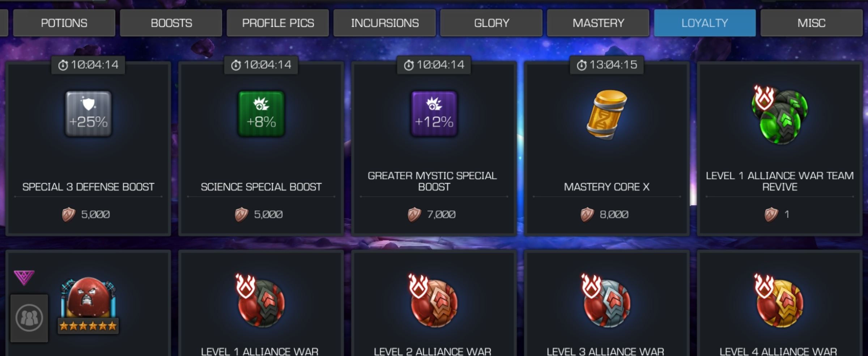Select the Level 4 Alliance War gold revive icon
Screen dimensions: 868x356
click(x=779, y=301)
